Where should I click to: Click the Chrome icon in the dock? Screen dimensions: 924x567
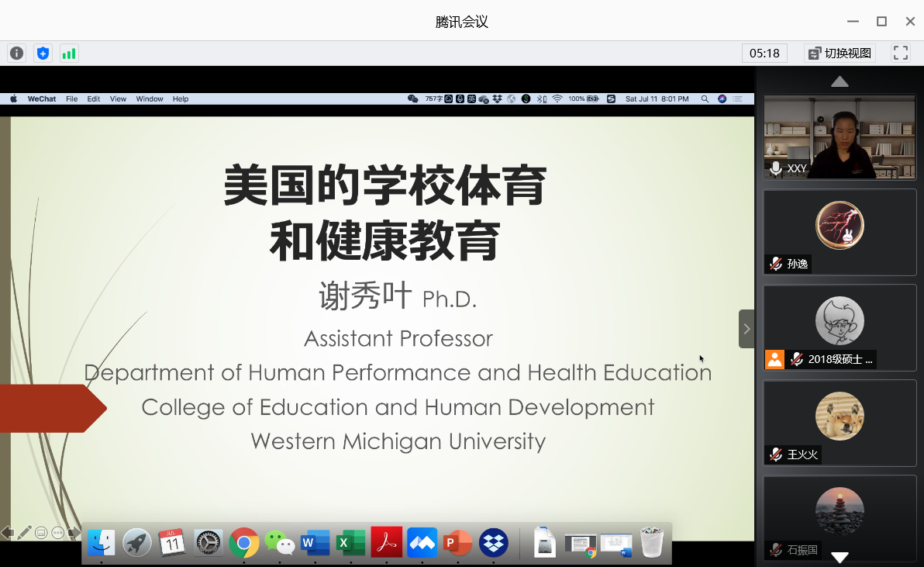pyautogui.click(x=243, y=543)
